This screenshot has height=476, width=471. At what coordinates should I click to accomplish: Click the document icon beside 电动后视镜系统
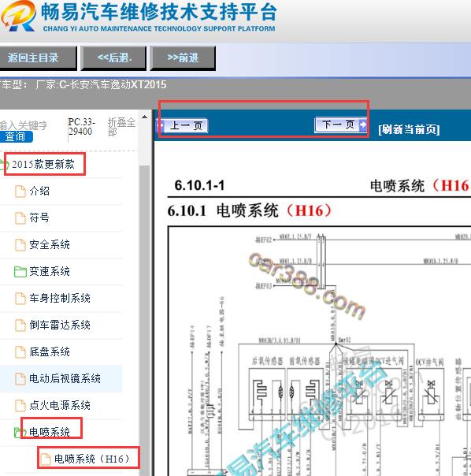tap(20, 378)
